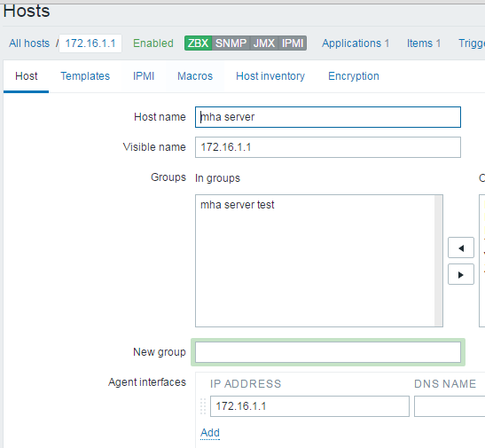Screen dimensions: 485x448
Task: Click the left arrow group move button
Action: coord(461,248)
